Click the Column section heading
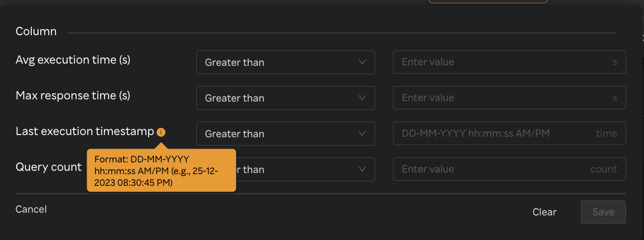This screenshot has height=240, width=644. point(36,31)
